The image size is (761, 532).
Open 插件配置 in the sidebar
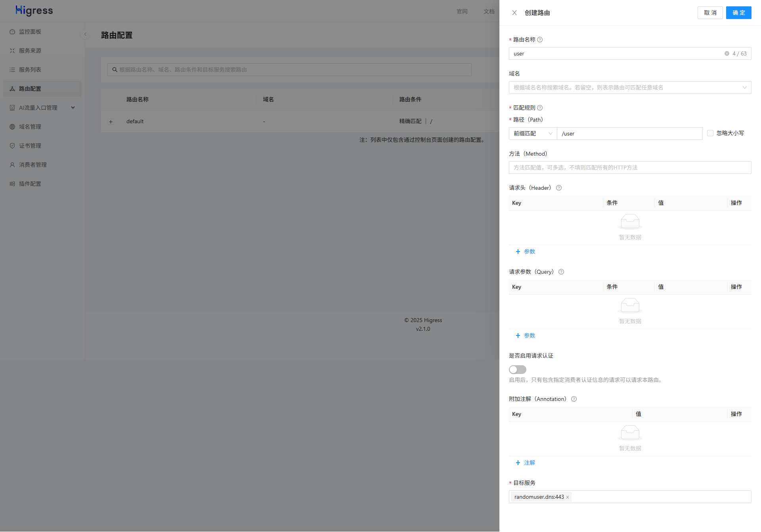[x=30, y=184]
